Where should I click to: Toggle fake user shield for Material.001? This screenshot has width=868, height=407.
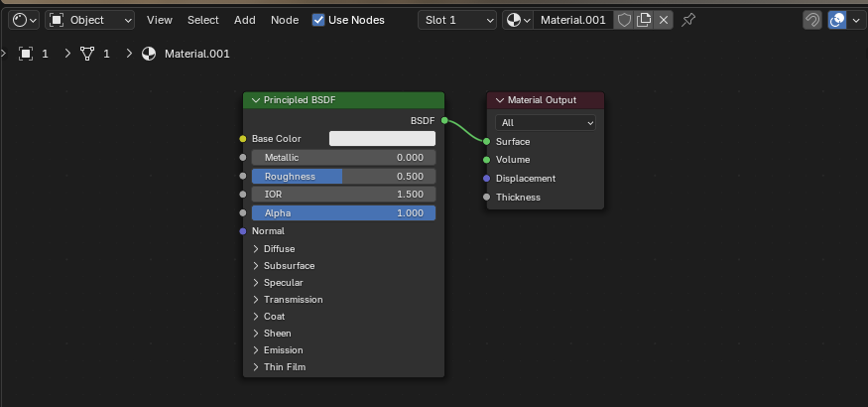624,20
